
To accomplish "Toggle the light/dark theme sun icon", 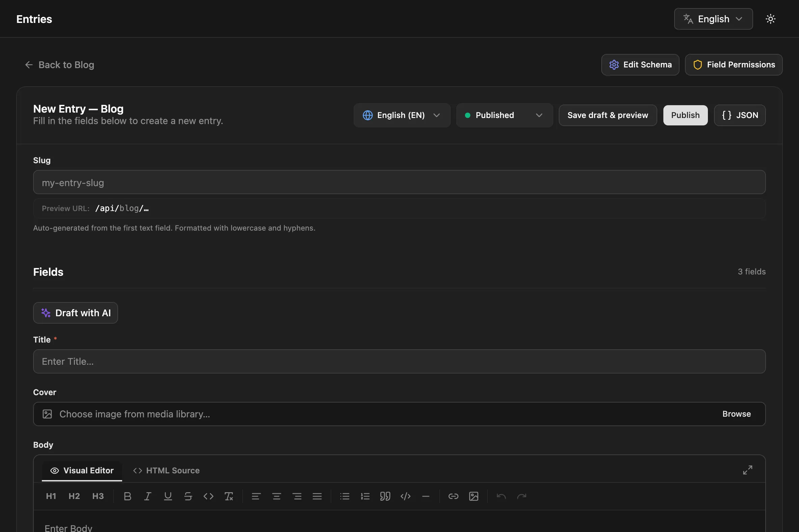I will [770, 19].
